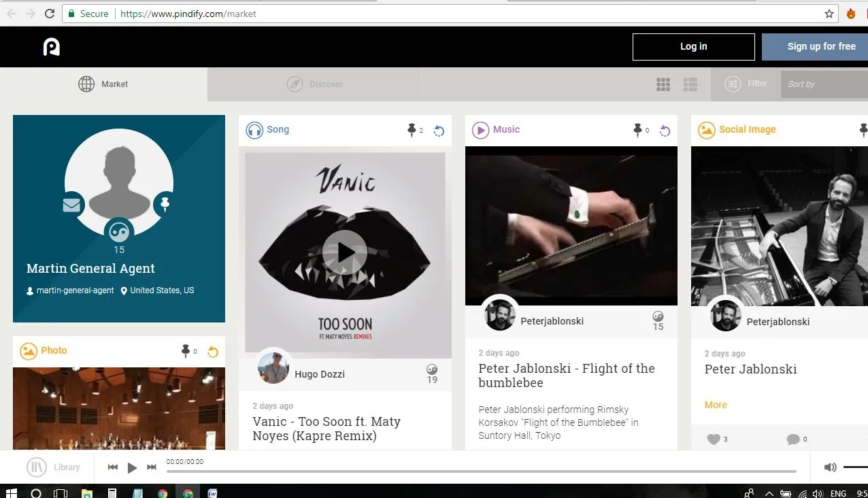Screen dimensions: 868x498
Task: Show hidden system tray icons
Action: 769,493
